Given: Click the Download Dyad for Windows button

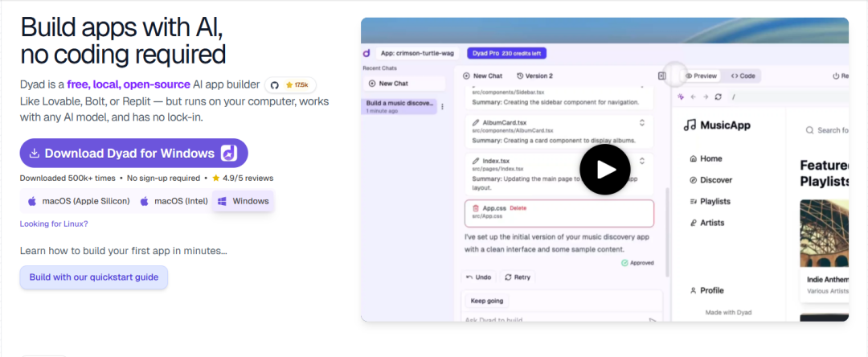Looking at the screenshot, I should pyautogui.click(x=133, y=154).
